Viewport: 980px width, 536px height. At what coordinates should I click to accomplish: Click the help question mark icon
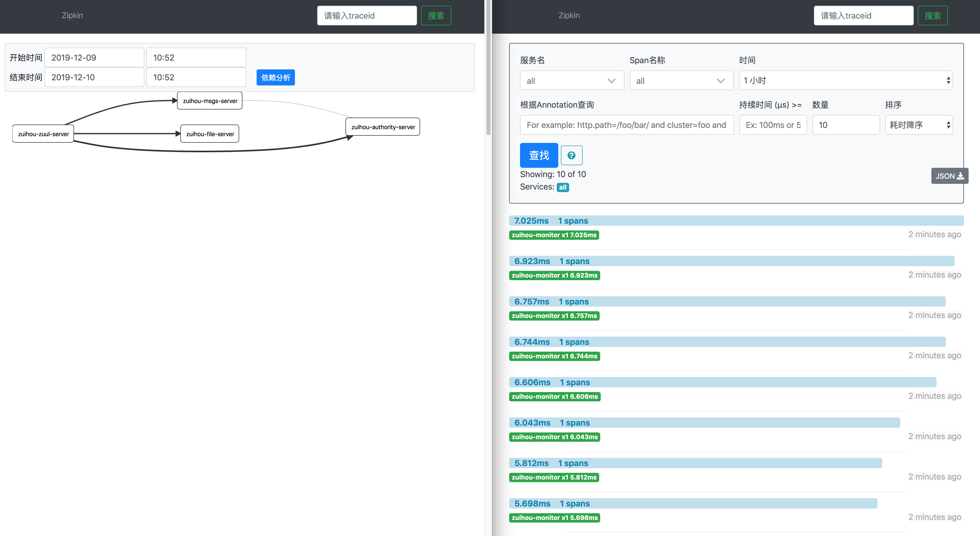point(571,155)
